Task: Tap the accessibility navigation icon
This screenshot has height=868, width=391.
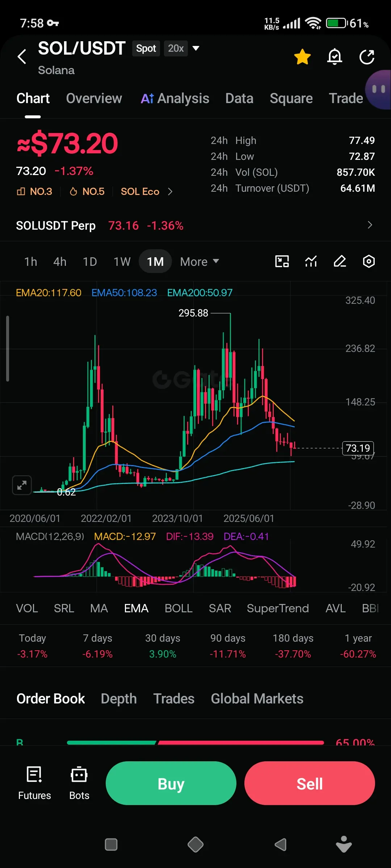Action: pyautogui.click(x=344, y=844)
